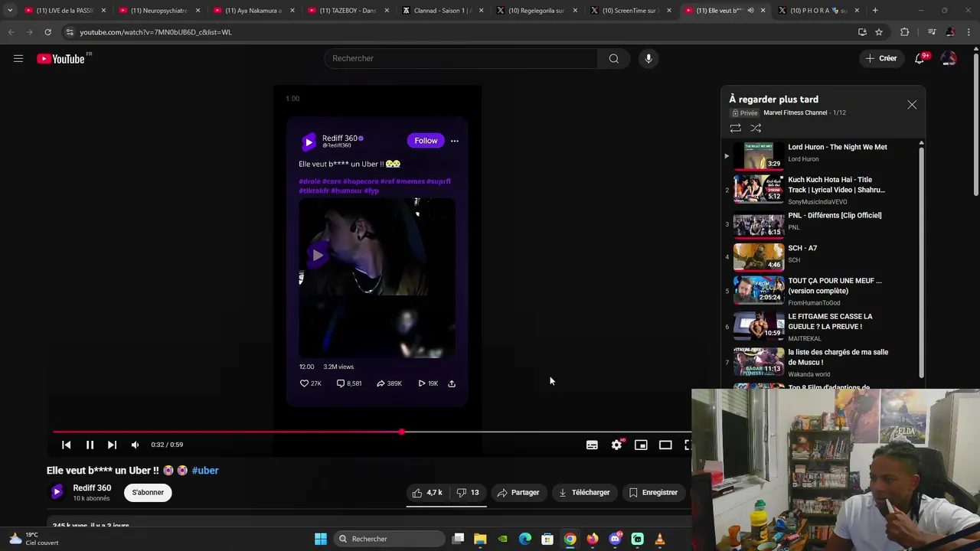Open File Explorer from the taskbar

coord(480,539)
